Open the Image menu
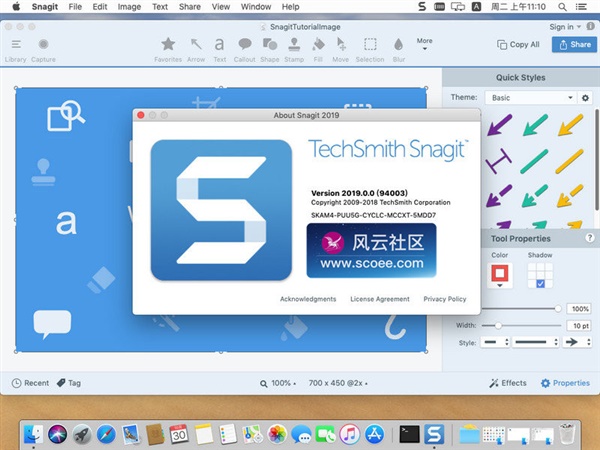The width and height of the screenshot is (600, 450). click(x=129, y=7)
